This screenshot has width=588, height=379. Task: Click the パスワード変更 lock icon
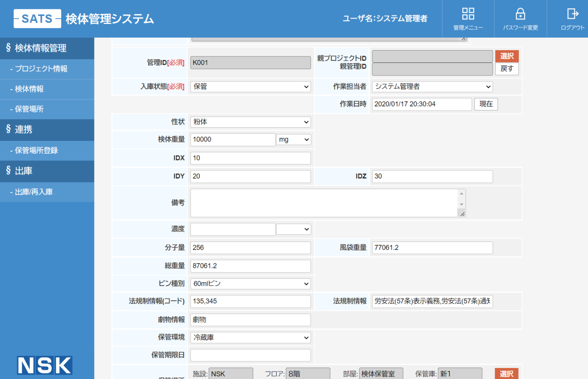(x=520, y=14)
